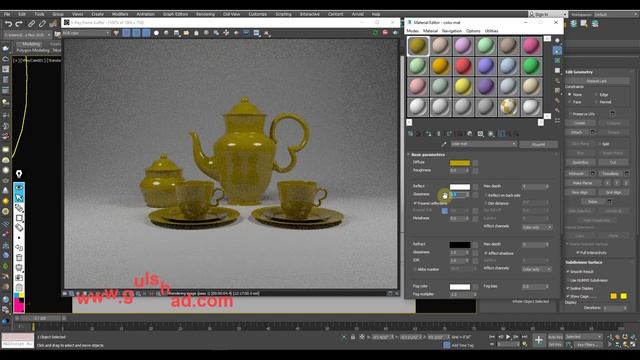Open the Modes menu in Material Editor

click(x=412, y=31)
